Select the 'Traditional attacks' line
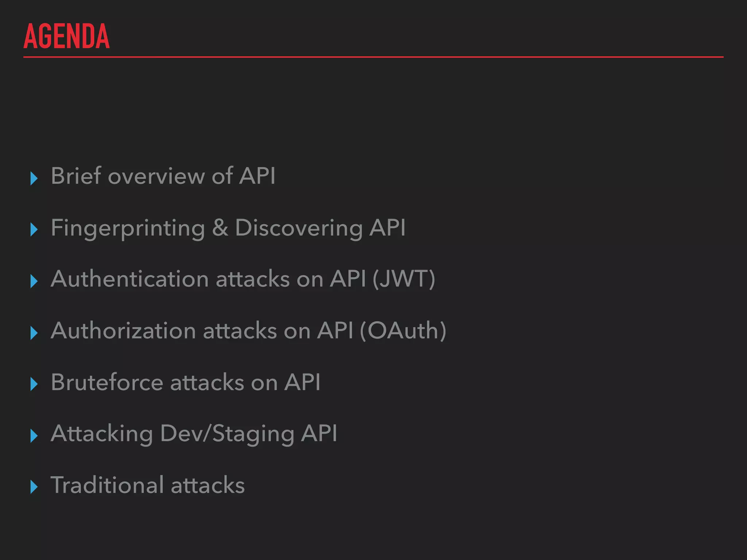This screenshot has height=560, width=747. 148,485
